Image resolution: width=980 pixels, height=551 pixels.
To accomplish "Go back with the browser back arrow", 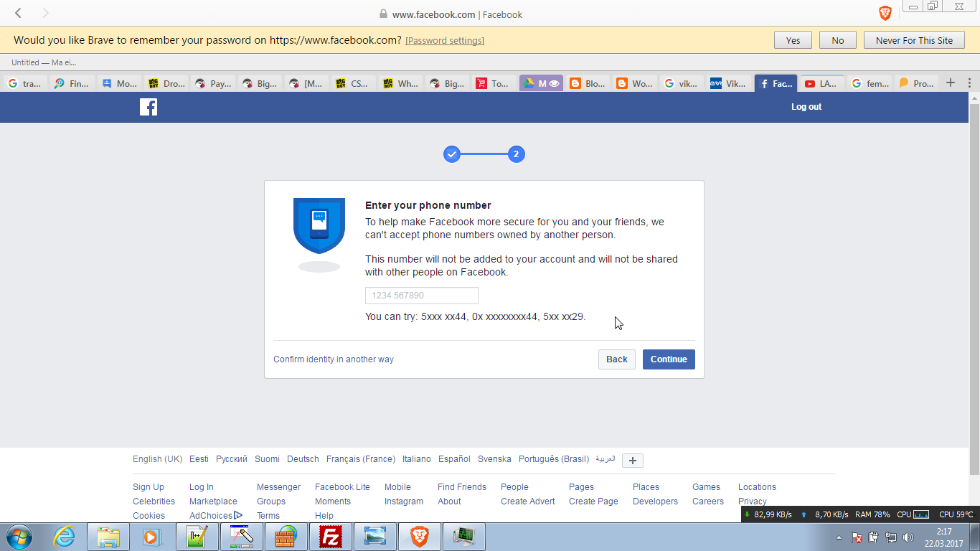I will (19, 13).
